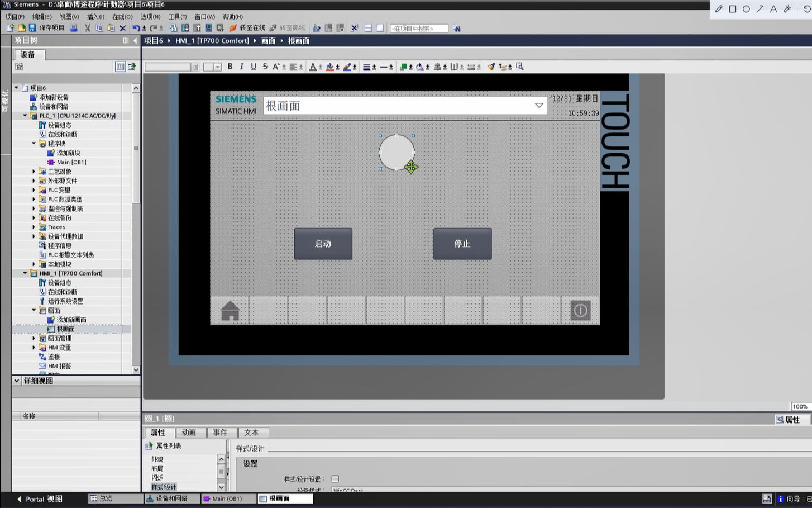Open the 项目(P) menu

click(15, 17)
